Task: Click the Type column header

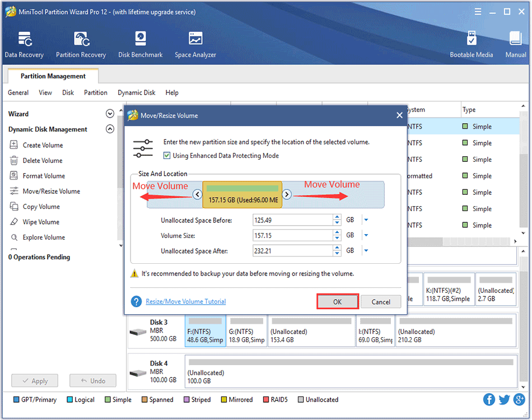Action: pyautogui.click(x=469, y=110)
